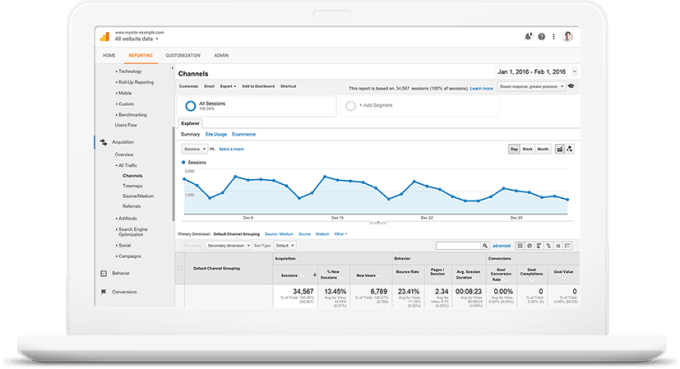The height and width of the screenshot is (369, 680).
Task: Open the Sessions metric dropdown
Action: [x=194, y=149]
